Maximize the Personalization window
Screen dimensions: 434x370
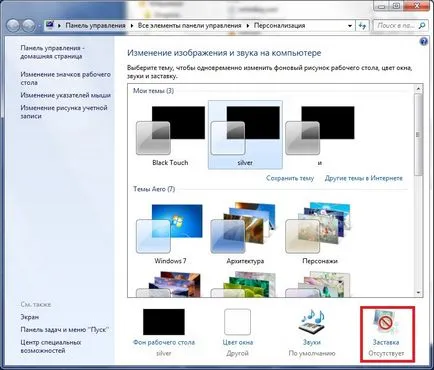tap(396, 6)
